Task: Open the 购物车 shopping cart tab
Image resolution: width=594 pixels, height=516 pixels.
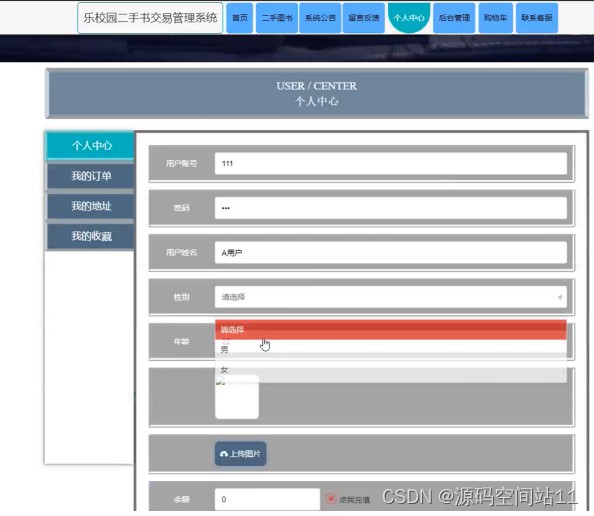Action: [x=496, y=18]
